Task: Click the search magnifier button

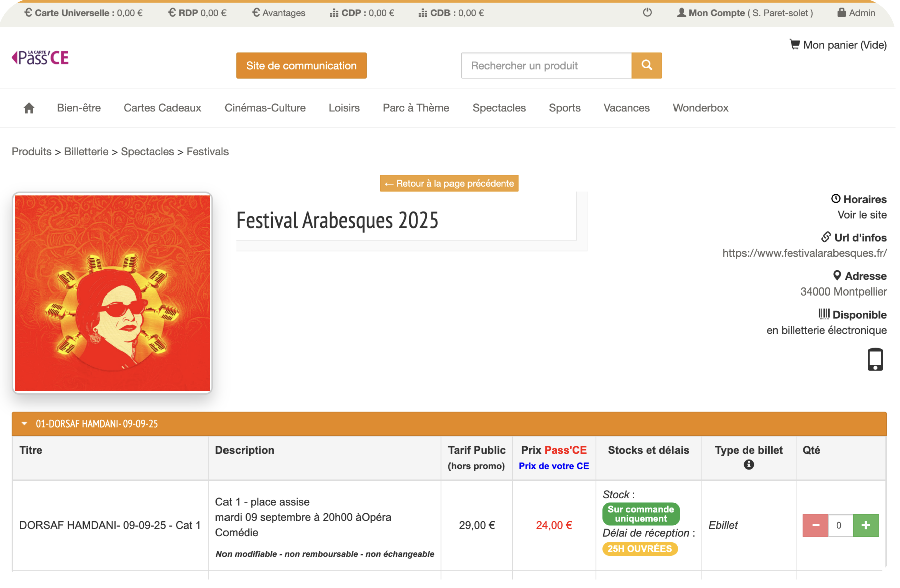Action: (647, 65)
